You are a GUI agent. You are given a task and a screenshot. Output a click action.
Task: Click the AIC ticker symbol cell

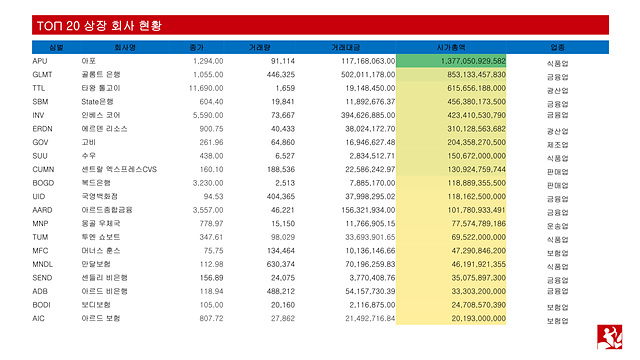[x=38, y=318]
